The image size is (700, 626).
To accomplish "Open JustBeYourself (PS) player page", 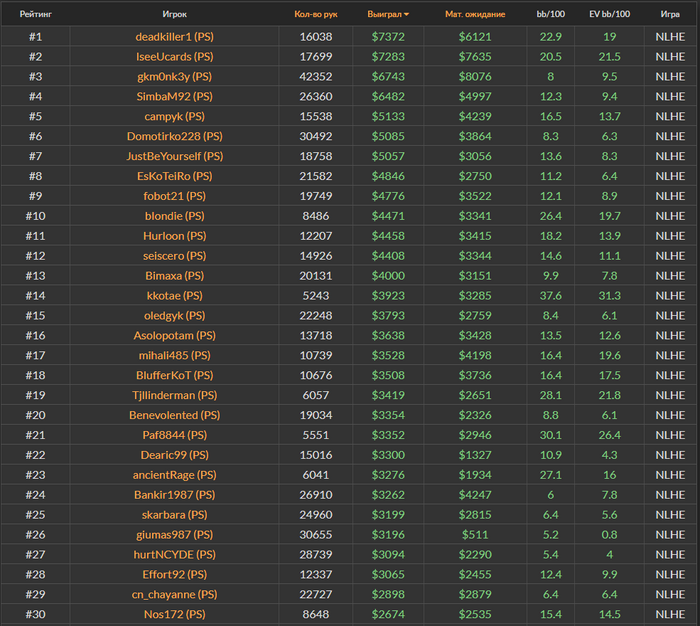I will tap(174, 157).
